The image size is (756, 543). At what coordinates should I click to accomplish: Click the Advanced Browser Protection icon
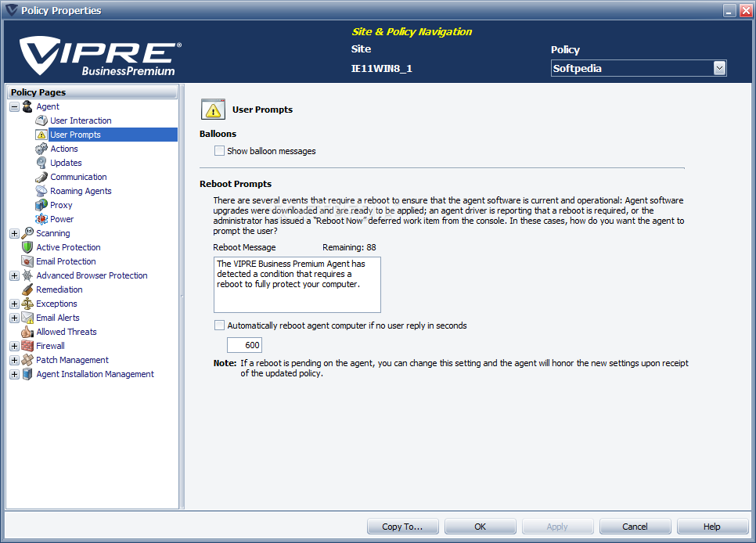pyautogui.click(x=27, y=275)
